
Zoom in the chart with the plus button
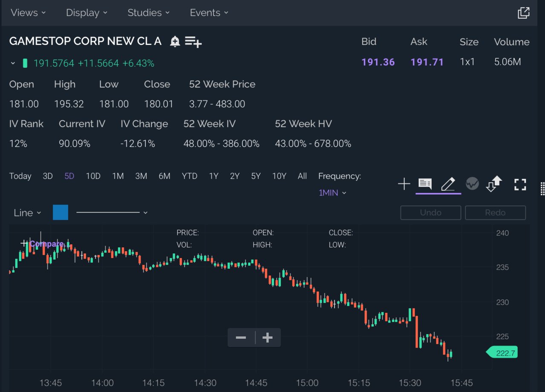coord(268,338)
